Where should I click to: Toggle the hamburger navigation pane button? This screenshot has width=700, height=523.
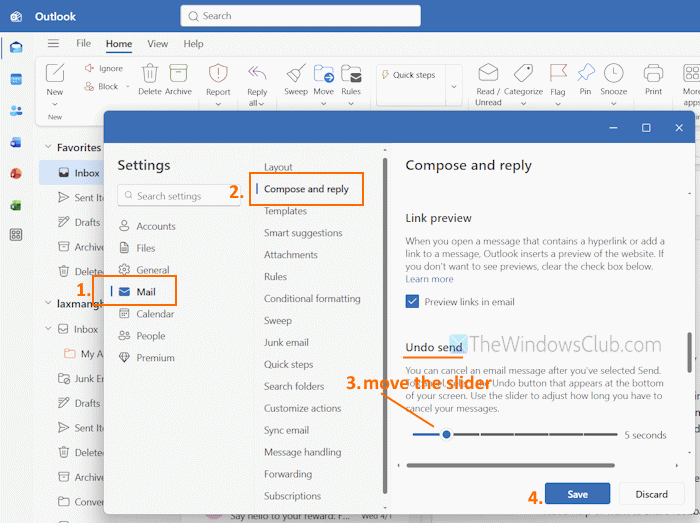click(x=53, y=43)
